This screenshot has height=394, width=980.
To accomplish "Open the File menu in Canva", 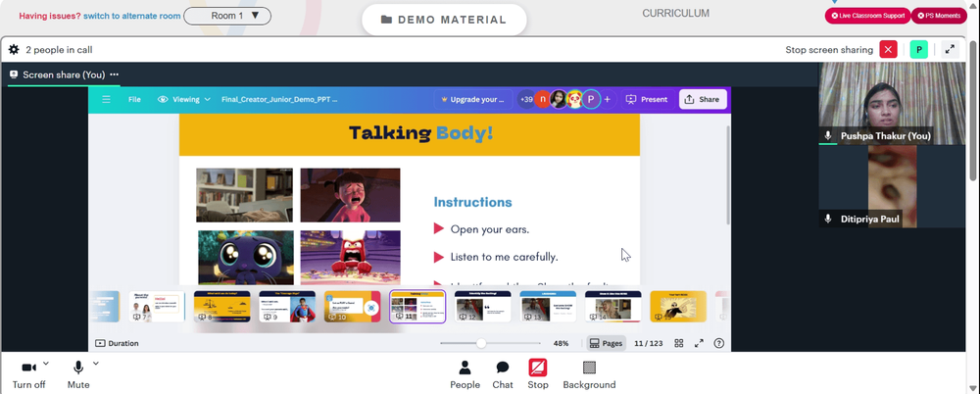I will (134, 99).
